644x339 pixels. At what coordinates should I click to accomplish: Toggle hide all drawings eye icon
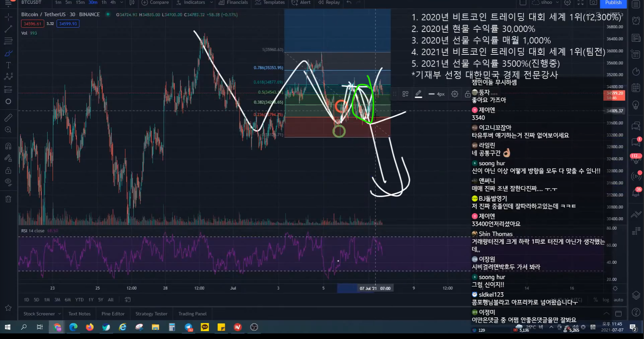coord(8,183)
